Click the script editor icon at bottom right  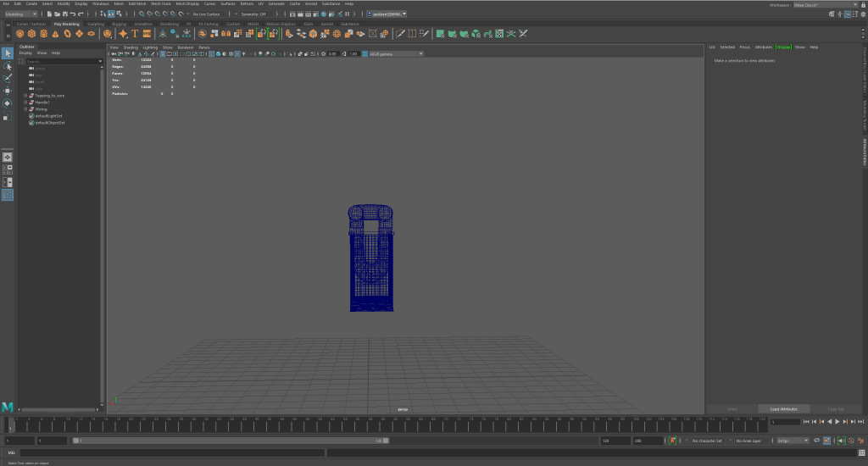pyautogui.click(x=861, y=452)
